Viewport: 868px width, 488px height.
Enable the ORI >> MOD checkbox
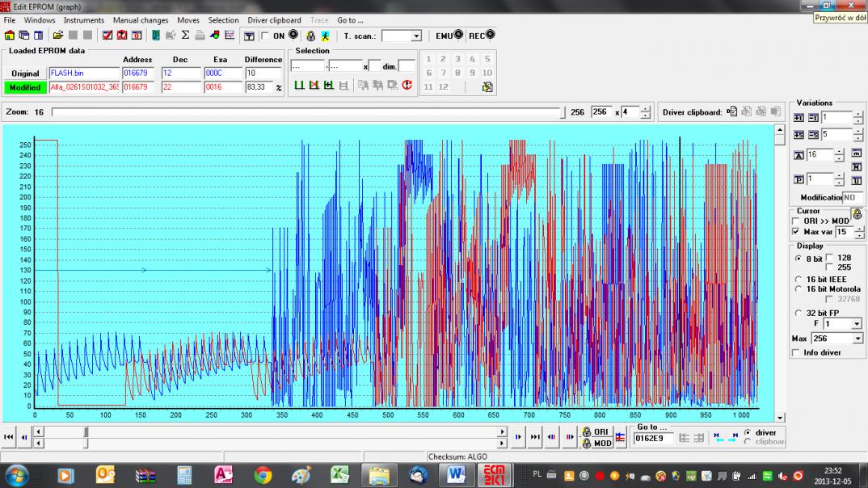coord(795,221)
